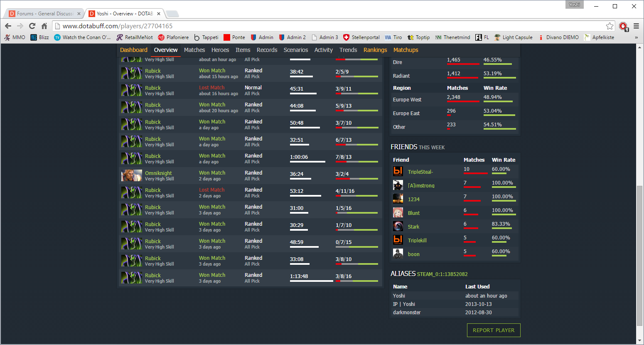The image size is (644, 345).
Task: Click the vertical page scrollbar thumb
Action: point(640,256)
